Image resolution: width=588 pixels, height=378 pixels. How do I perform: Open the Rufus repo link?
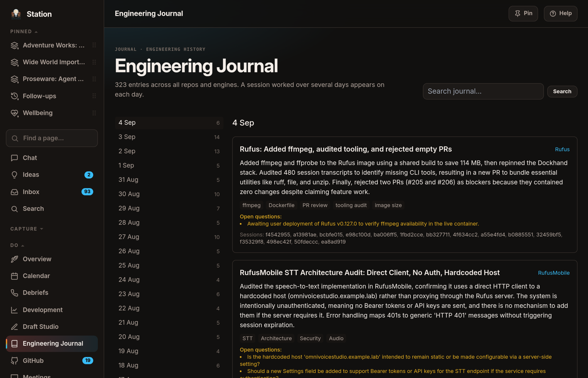562,150
